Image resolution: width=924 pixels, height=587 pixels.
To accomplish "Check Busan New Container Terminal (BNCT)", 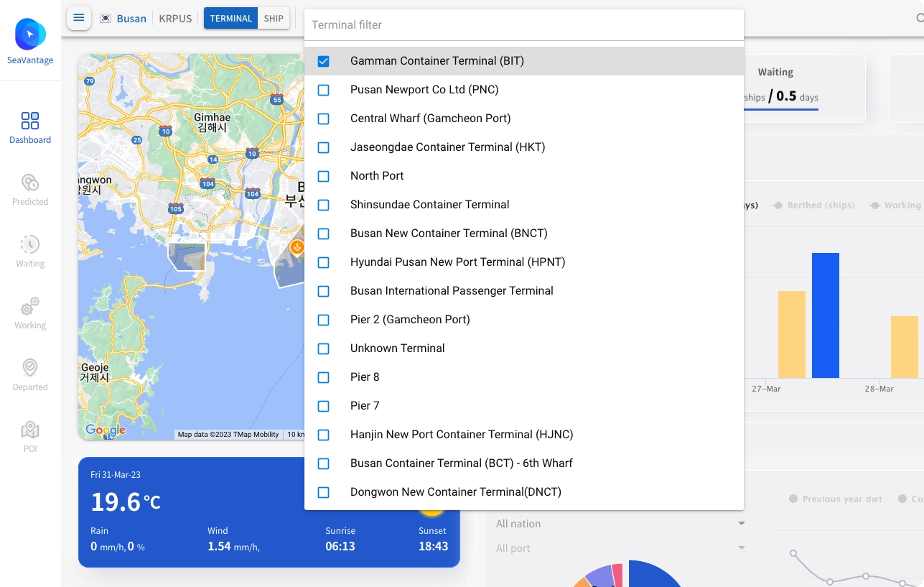I will tap(324, 234).
